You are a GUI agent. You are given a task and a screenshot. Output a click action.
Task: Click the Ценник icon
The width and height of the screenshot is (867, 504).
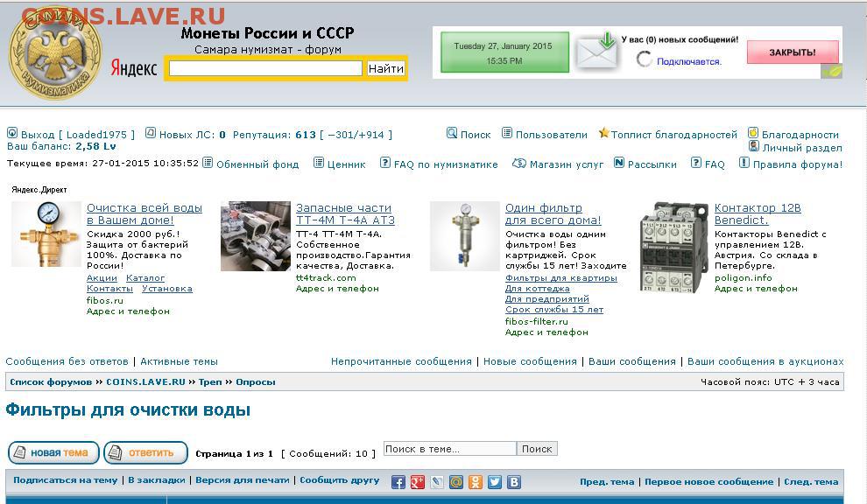coord(319,163)
